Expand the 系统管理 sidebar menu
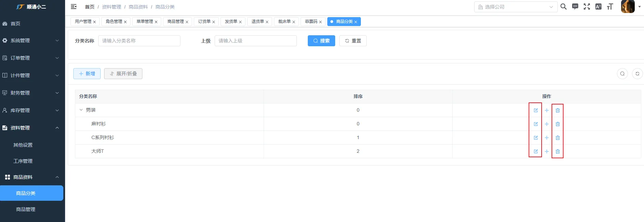 pyautogui.click(x=31, y=40)
